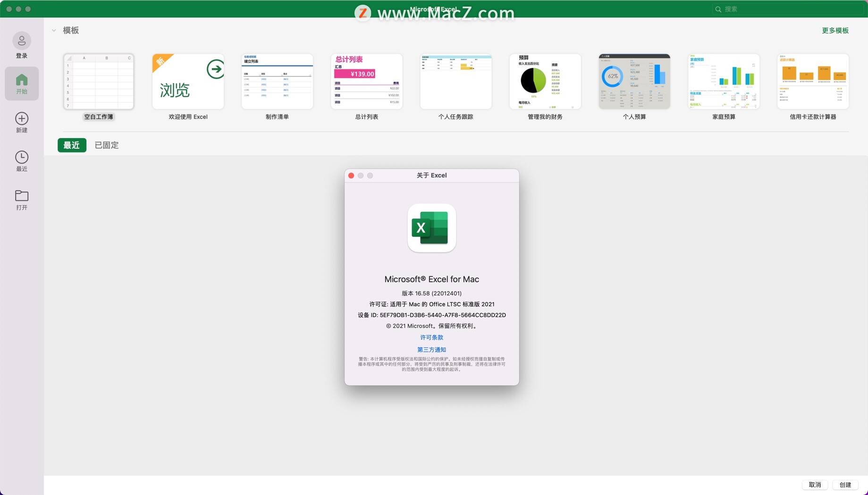This screenshot has height=495, width=868.
Task: Click the 创建 create button
Action: [845, 485]
